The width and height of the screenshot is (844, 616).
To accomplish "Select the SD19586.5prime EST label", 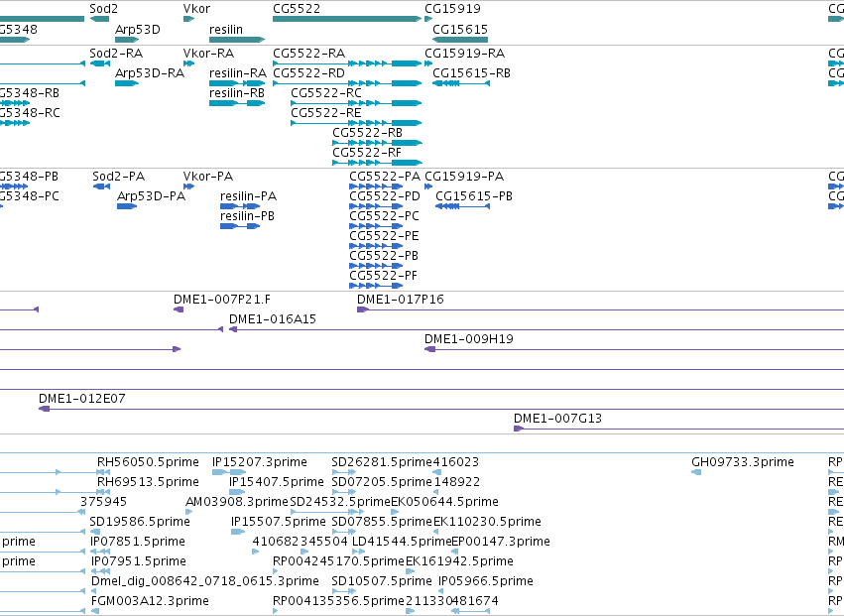I will tap(140, 523).
